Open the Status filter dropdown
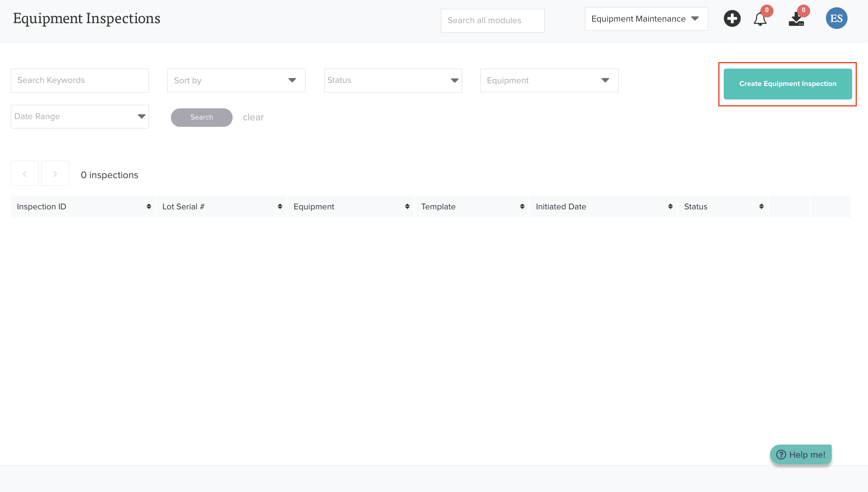Screen dimensions: 868x492 pyautogui.click(x=393, y=81)
